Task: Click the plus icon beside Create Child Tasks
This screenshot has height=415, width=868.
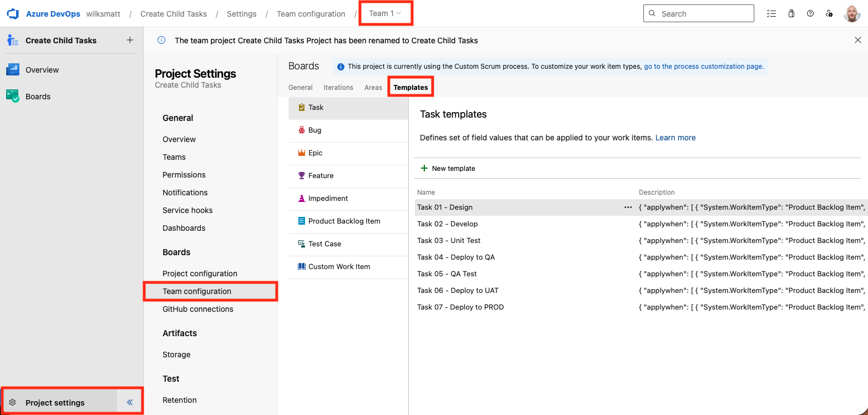Action: click(x=130, y=40)
